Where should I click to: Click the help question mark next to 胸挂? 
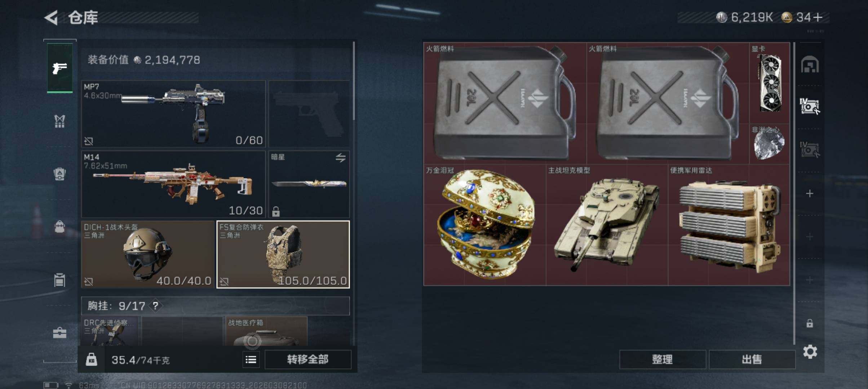(x=155, y=306)
